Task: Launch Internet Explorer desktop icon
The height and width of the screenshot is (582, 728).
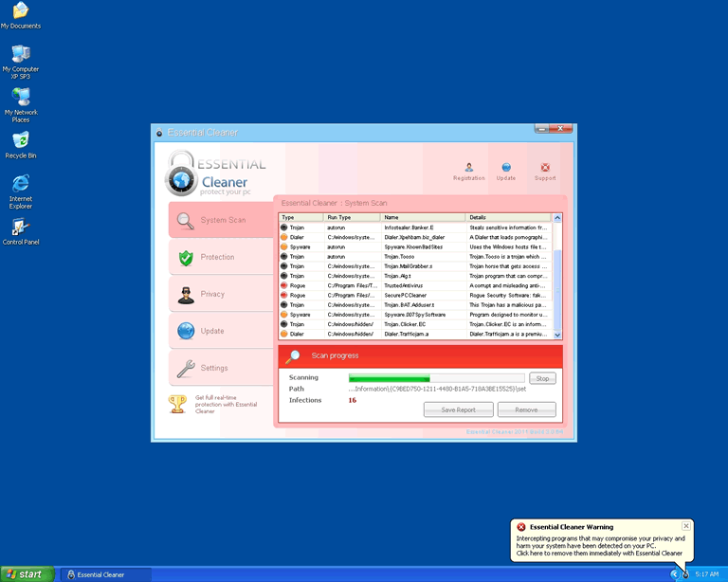Action: tap(20, 186)
